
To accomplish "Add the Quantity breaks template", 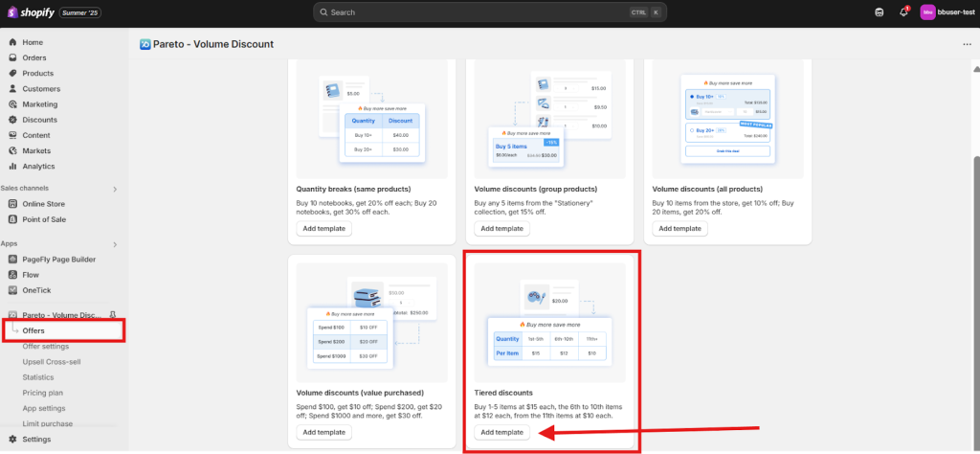I will [x=323, y=229].
